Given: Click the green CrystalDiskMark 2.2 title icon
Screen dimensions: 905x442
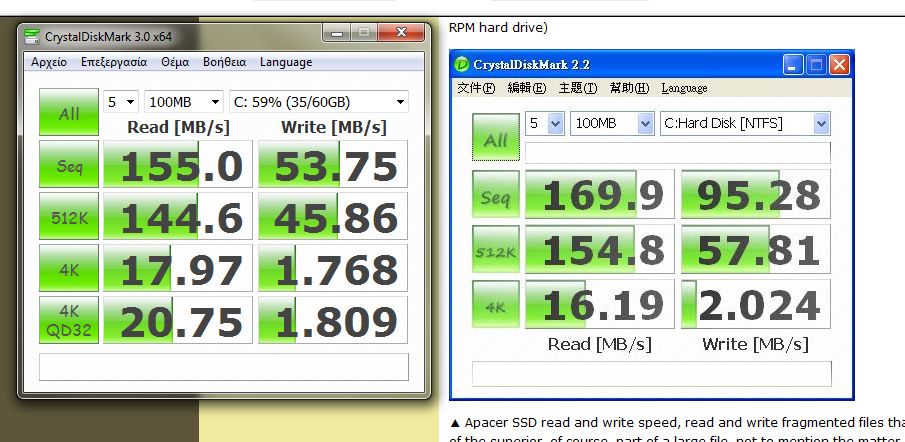Looking at the screenshot, I should [x=462, y=64].
